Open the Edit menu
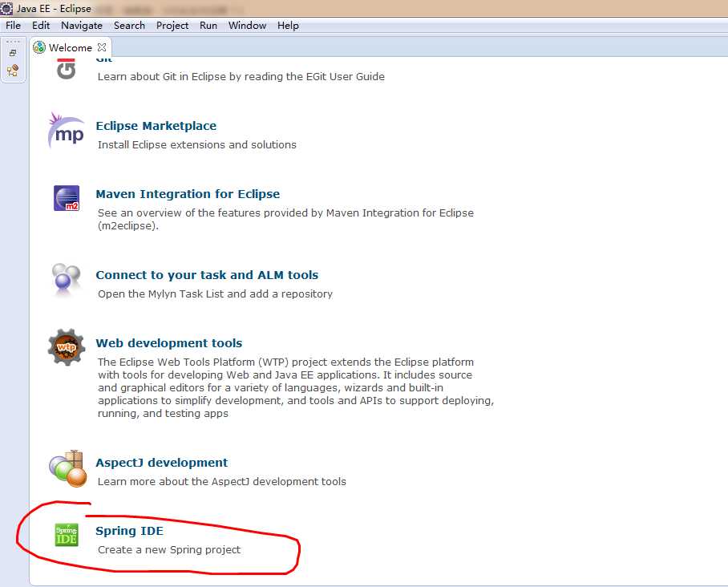 (x=41, y=26)
